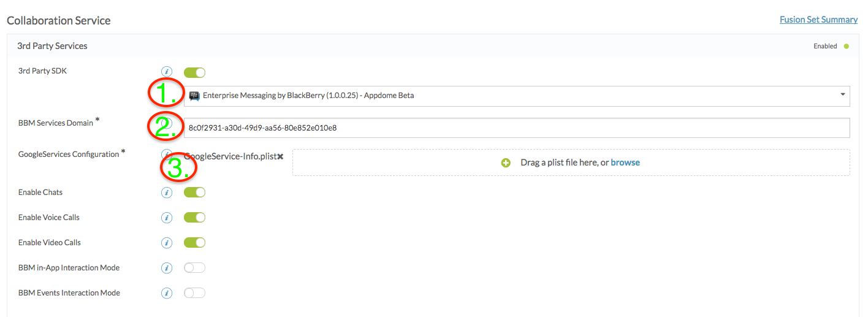
Task: Click the green plus icon in upload area
Action: pyautogui.click(x=506, y=163)
